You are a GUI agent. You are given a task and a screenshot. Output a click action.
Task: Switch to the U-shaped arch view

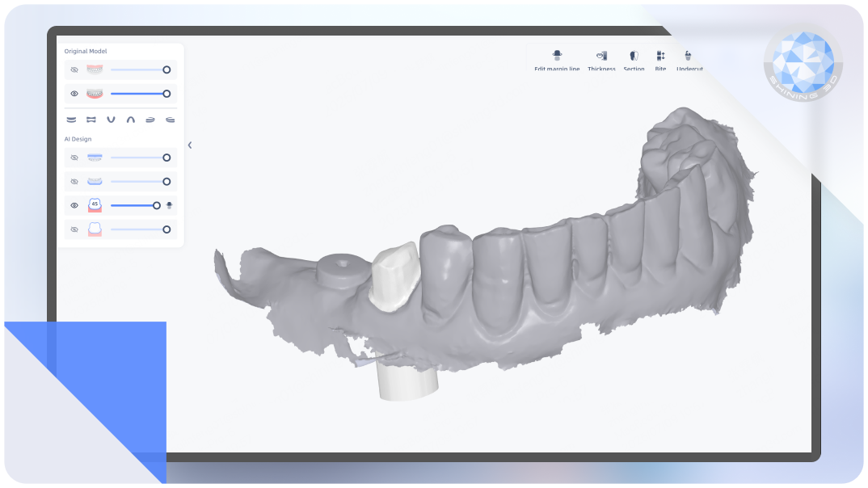[x=110, y=120]
